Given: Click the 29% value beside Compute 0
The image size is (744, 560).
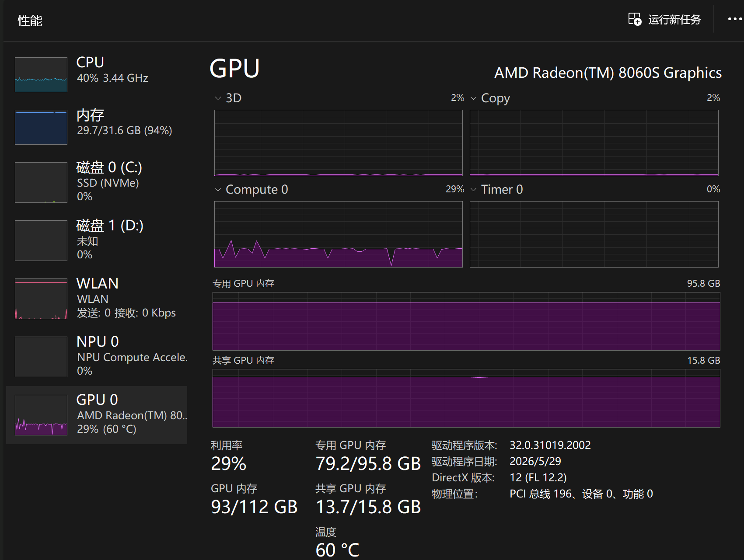Looking at the screenshot, I should [455, 189].
